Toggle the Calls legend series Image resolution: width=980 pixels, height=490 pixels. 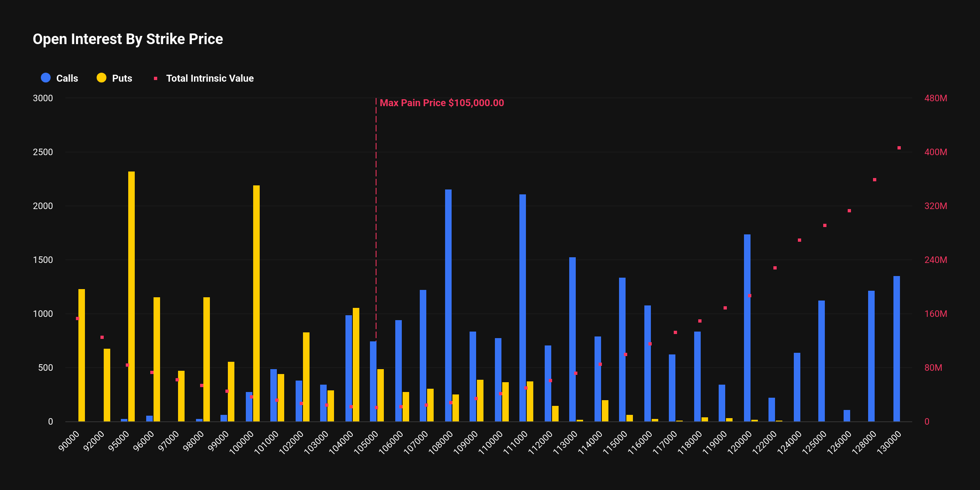(67, 78)
